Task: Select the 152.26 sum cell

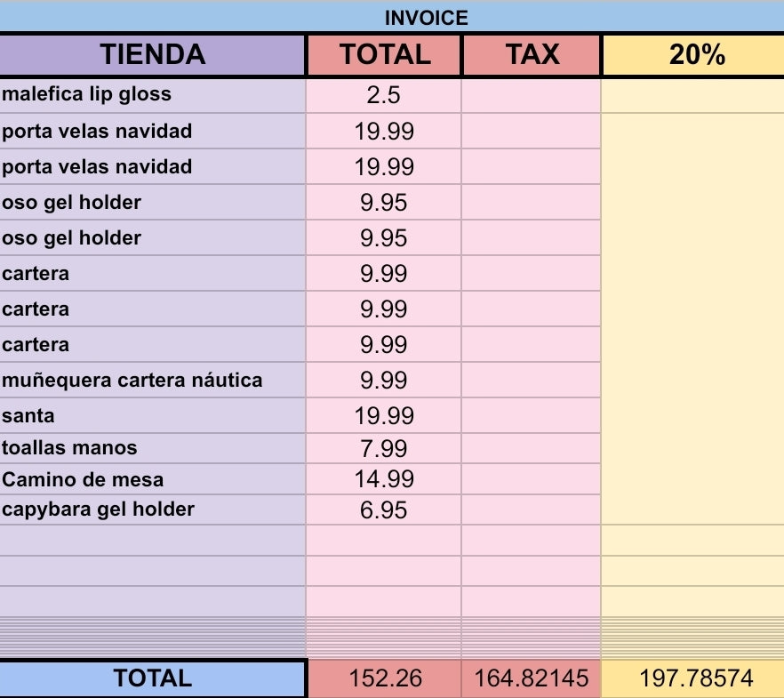Action: click(384, 679)
